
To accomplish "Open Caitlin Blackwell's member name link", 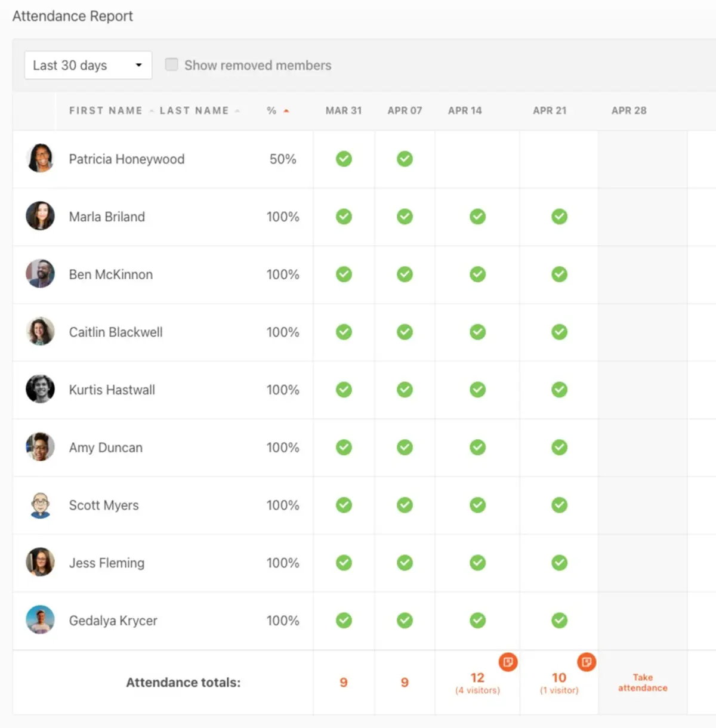I will pos(116,332).
